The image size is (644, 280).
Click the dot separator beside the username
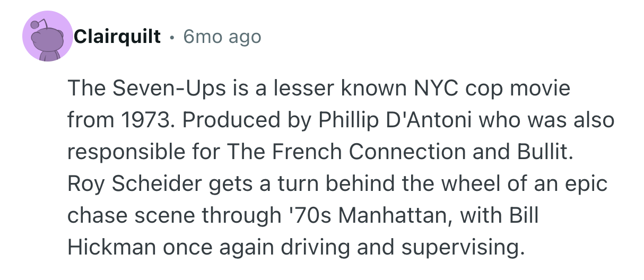pyautogui.click(x=172, y=37)
